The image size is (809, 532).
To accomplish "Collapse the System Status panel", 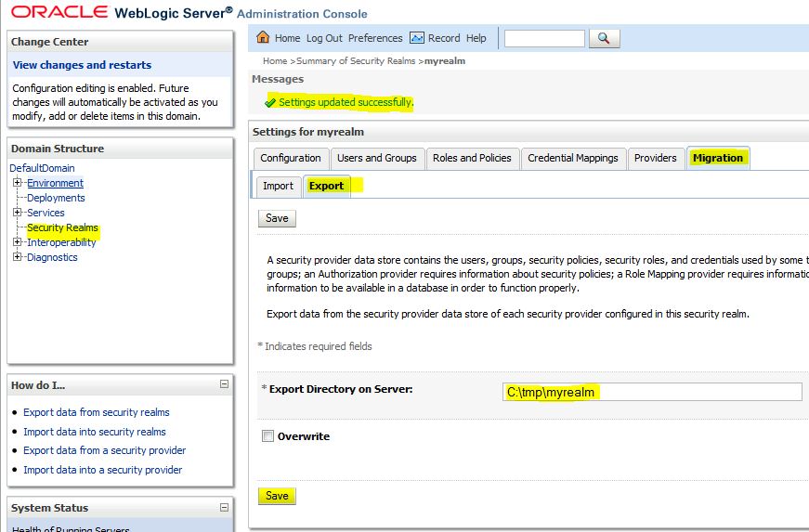I will tap(225, 507).
